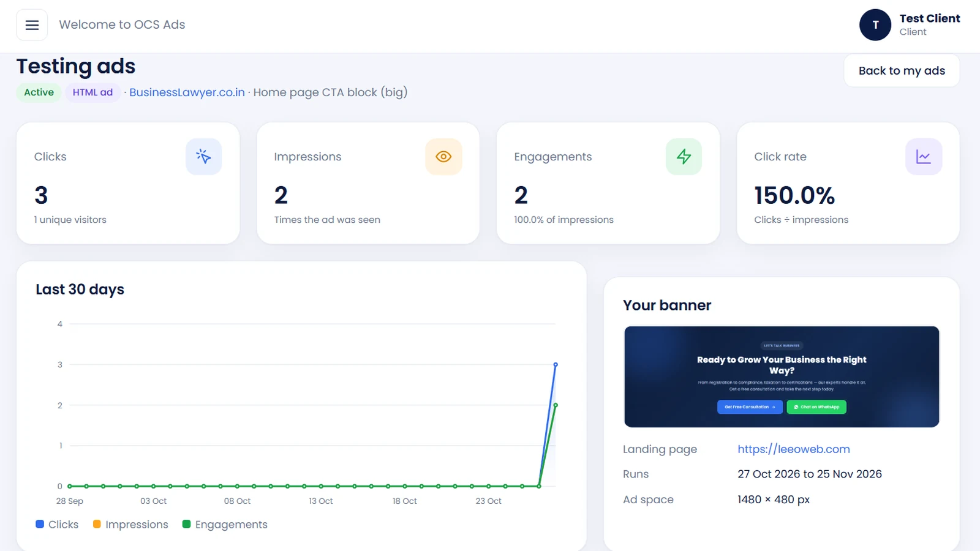Open the banner preview thumbnail
Screen dimensions: 980x551
[x=782, y=377]
